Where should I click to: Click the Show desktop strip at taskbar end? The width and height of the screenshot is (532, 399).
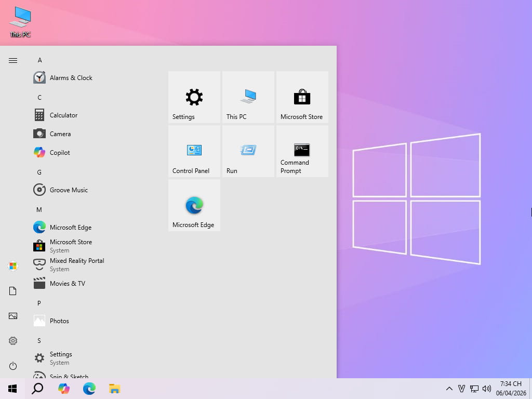click(530, 389)
